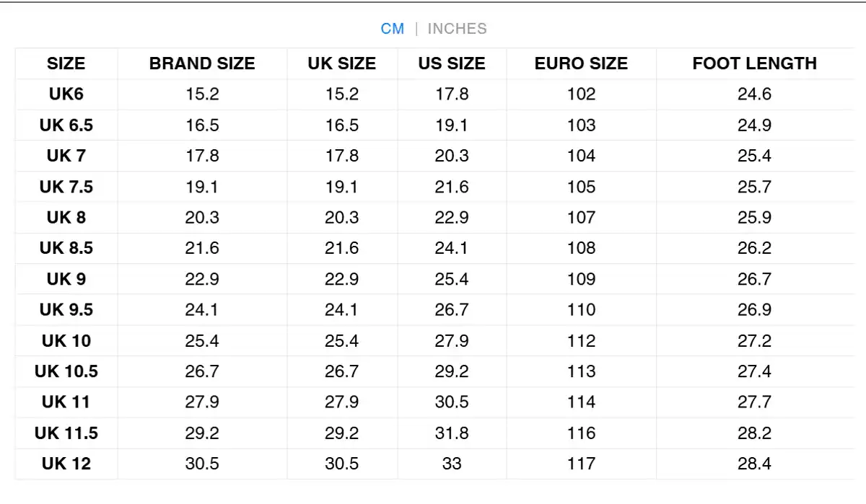The image size is (866, 504).
Task: Select the UK 8 row label
Action: click(x=66, y=217)
